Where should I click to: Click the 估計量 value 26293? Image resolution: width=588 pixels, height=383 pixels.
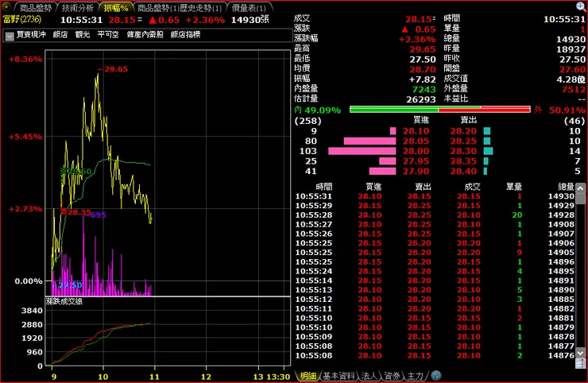(421, 99)
